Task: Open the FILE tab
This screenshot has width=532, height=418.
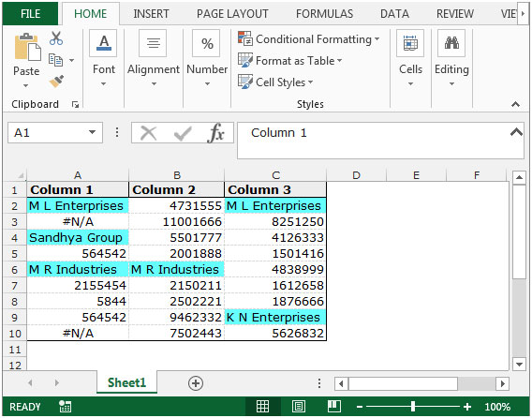Action: click(30, 14)
